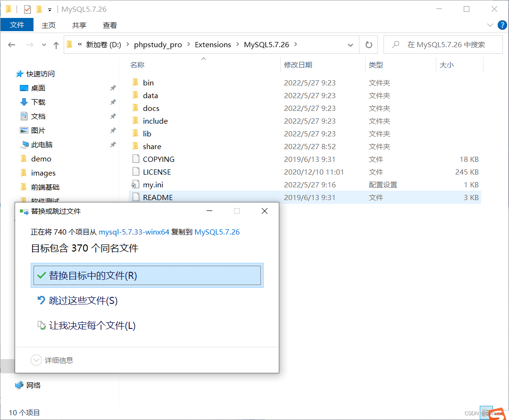The height and width of the screenshot is (420, 509).
Task: Expand the 详细信息 details chevron
Action: pyautogui.click(x=36, y=360)
